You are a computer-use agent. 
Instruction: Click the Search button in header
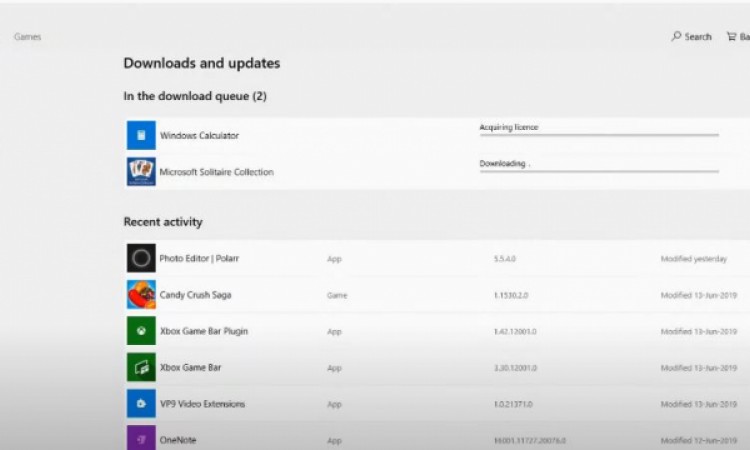(691, 37)
